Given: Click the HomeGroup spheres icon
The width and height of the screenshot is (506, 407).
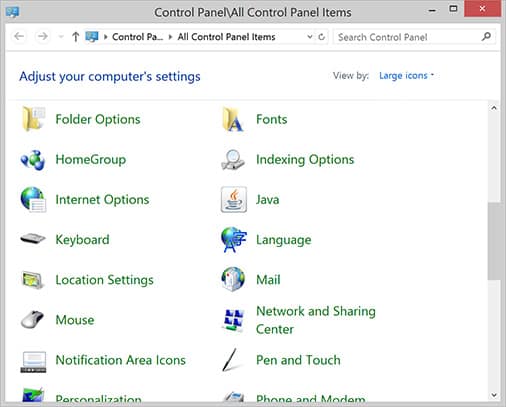Looking at the screenshot, I should (33, 160).
